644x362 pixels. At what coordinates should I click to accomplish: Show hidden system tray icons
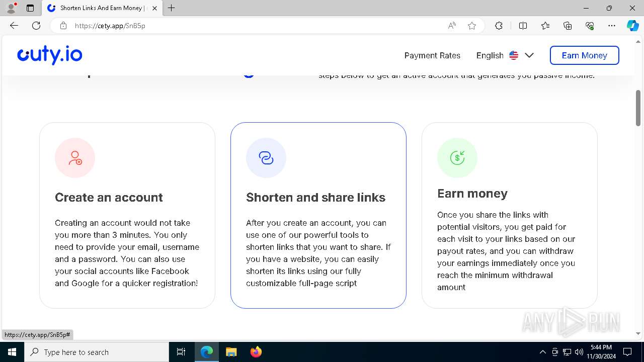pos(542,352)
